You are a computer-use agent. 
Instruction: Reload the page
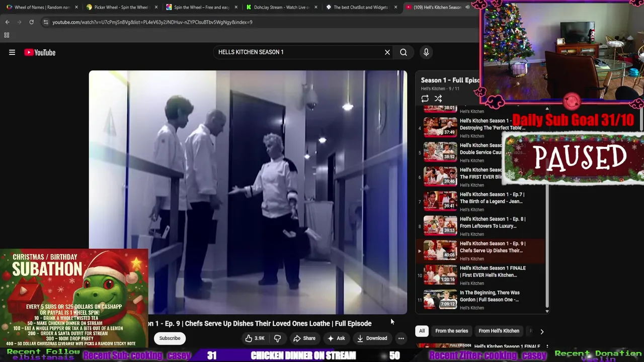tap(31, 22)
